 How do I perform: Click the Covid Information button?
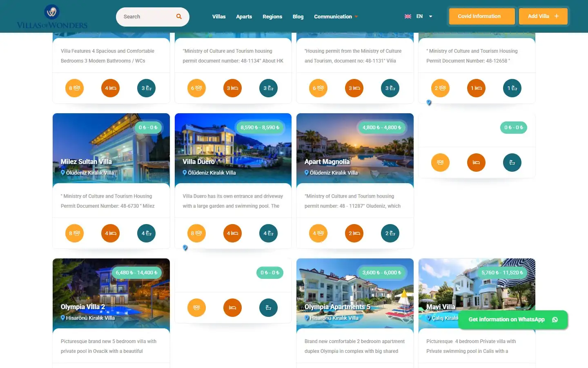(482, 16)
